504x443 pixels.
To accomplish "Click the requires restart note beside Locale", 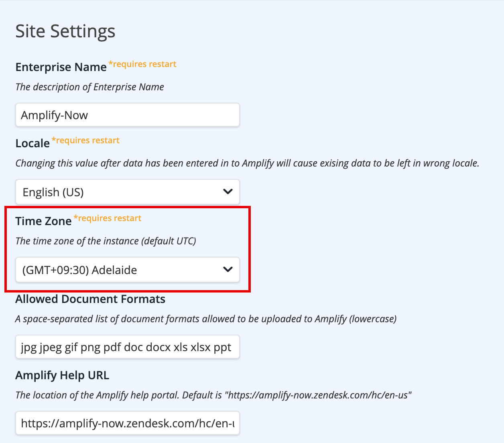I will pos(85,140).
